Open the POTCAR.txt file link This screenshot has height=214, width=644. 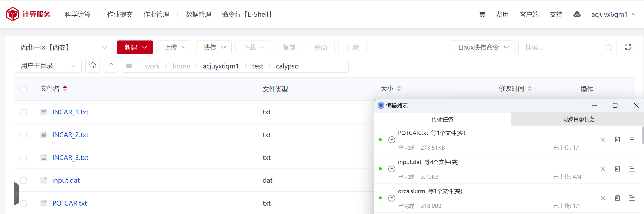tap(70, 203)
